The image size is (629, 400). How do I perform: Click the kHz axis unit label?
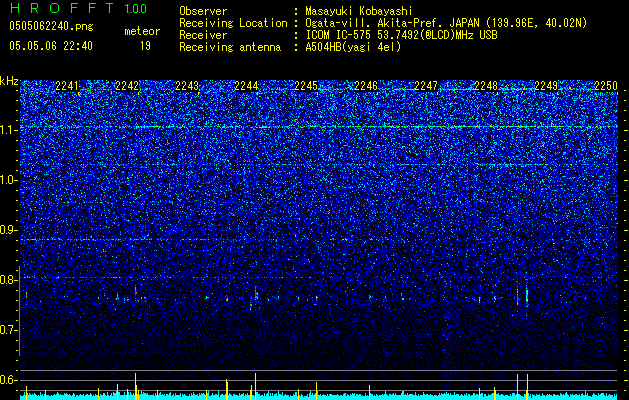(x=9, y=81)
